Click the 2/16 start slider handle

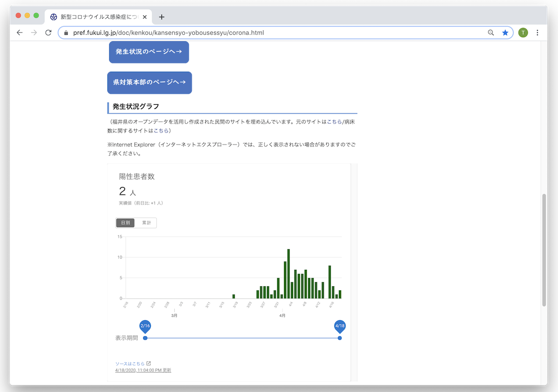(145, 338)
